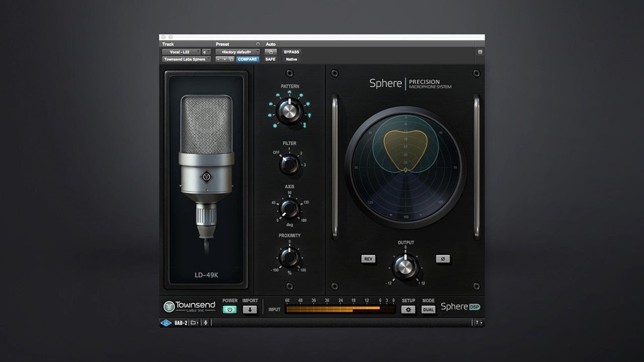
Task: Click the FILTER knob
Action: pos(289,164)
